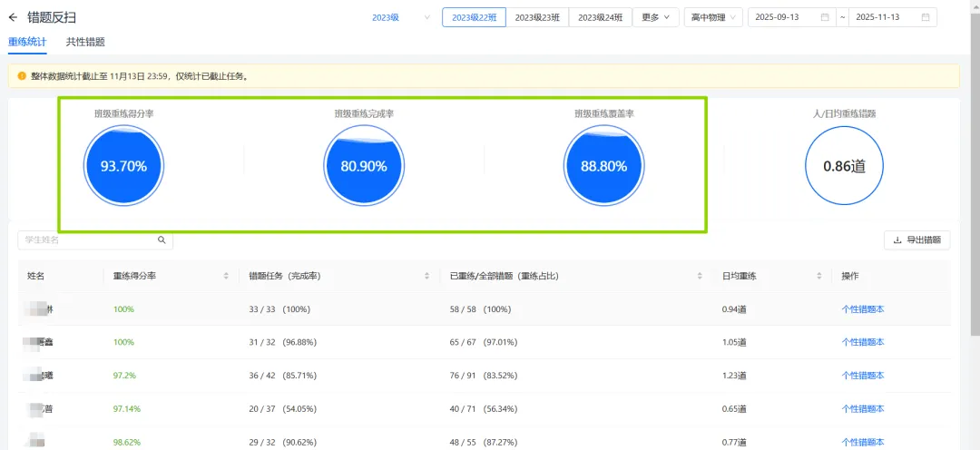Click the 76 / 91 (83.52%) cell

coord(483,376)
